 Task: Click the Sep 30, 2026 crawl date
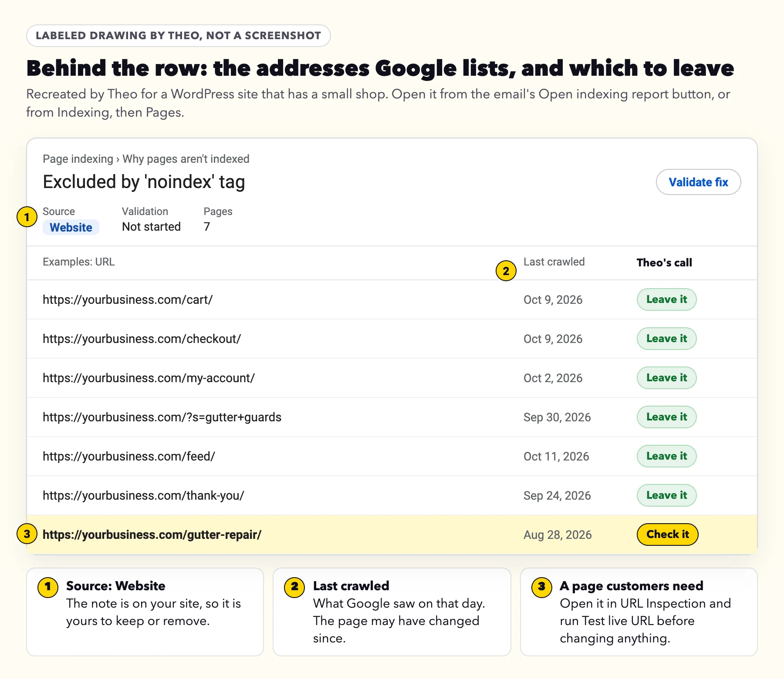557,417
